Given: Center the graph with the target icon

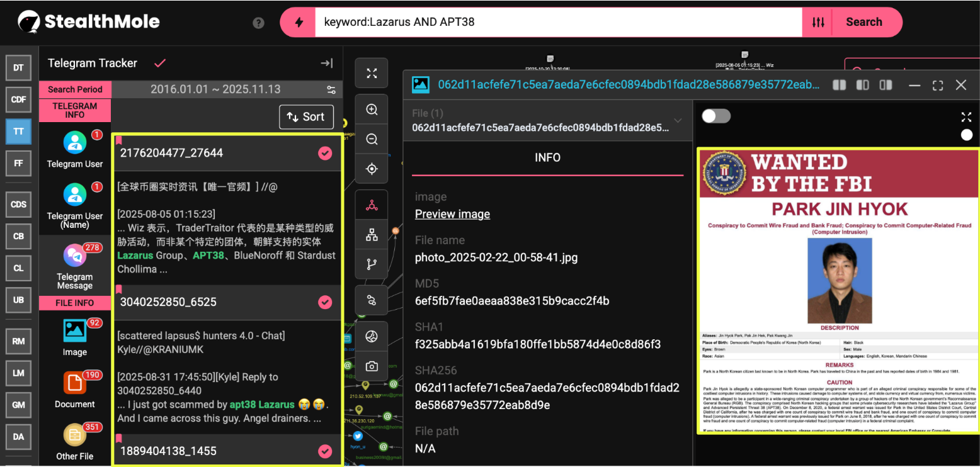Looking at the screenshot, I should coord(372,169).
